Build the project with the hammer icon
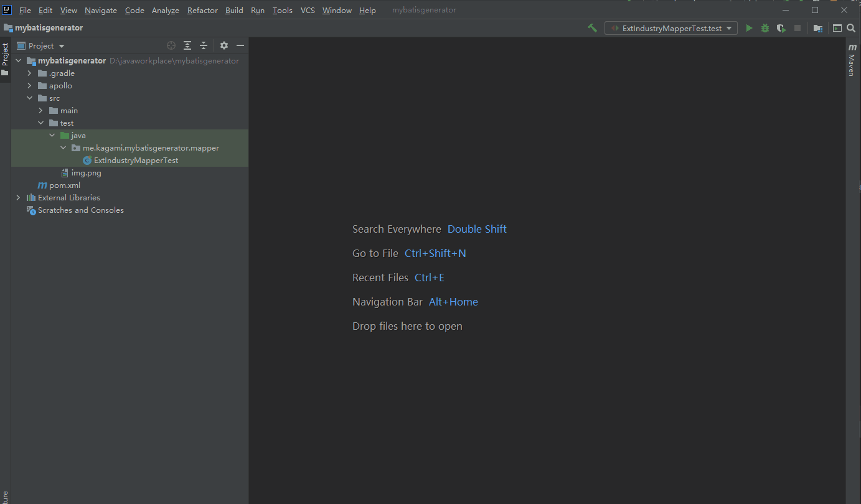Image resolution: width=861 pixels, height=504 pixels. 591,28
